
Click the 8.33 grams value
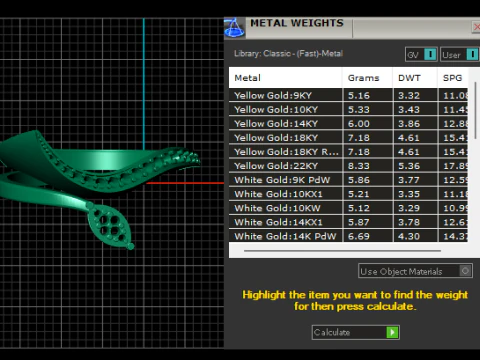pos(359,166)
